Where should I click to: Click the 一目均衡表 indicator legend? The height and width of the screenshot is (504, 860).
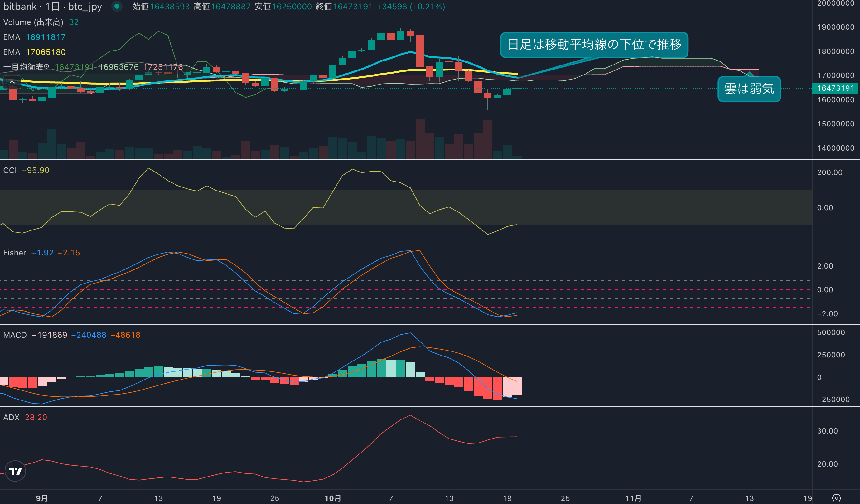coord(26,67)
